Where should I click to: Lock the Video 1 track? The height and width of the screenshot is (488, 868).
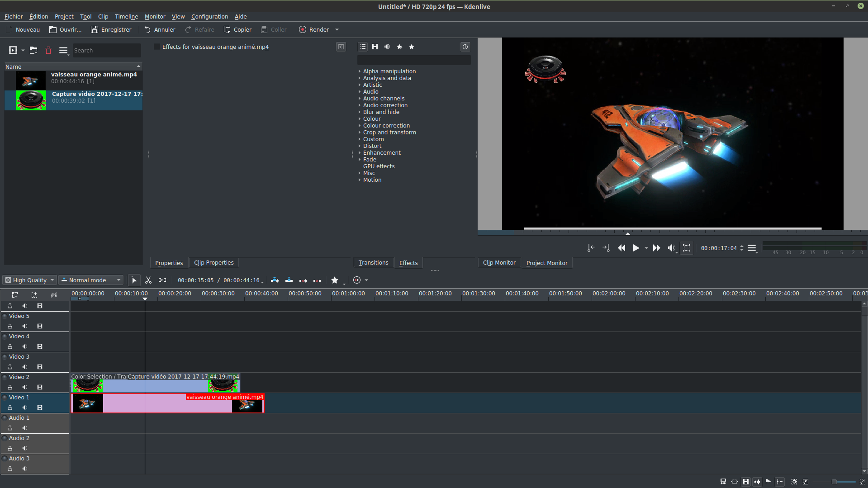(x=10, y=407)
